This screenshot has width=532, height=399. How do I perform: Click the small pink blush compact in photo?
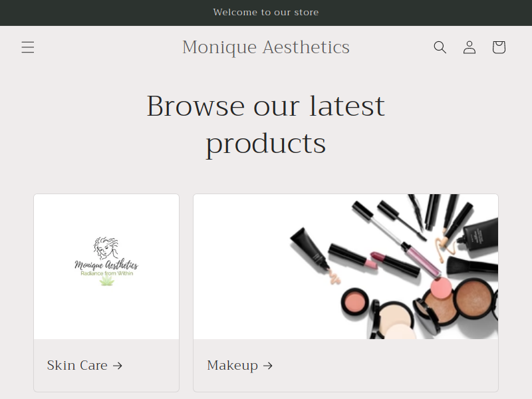point(355,303)
